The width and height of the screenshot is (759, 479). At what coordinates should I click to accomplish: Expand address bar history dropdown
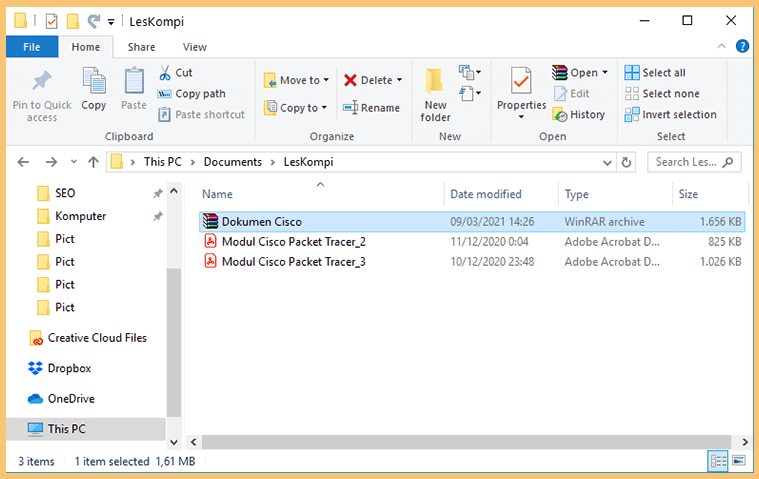(607, 163)
